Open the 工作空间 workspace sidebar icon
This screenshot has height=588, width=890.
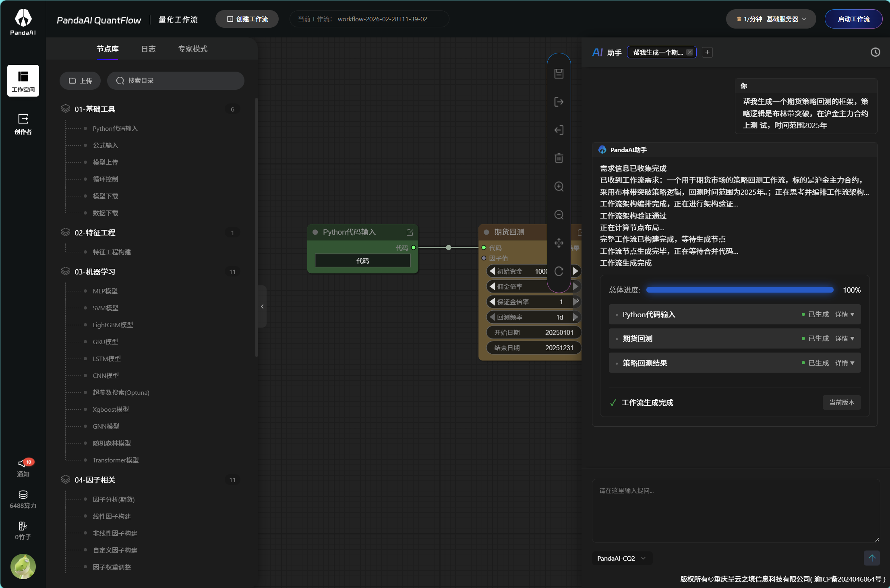(x=23, y=80)
